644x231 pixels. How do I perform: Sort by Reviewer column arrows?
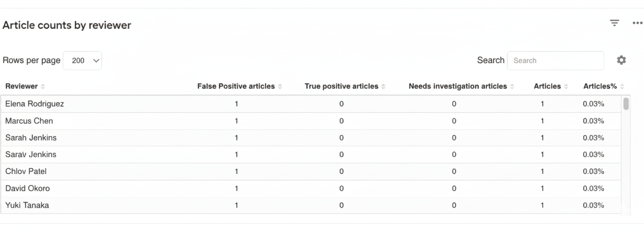43,87
